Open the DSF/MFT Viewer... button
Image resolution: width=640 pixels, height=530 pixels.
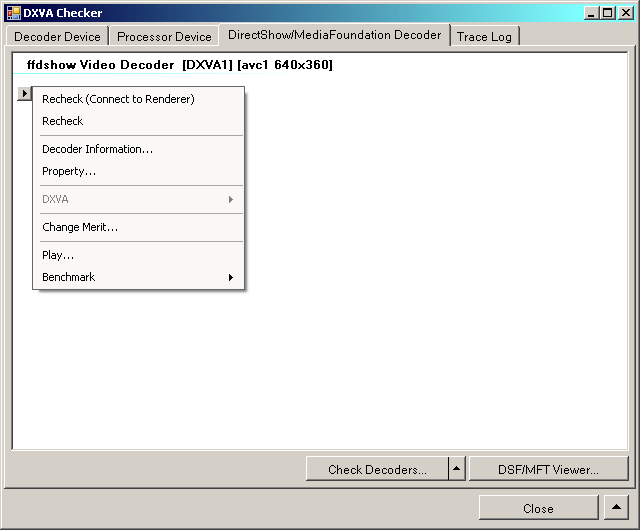pyautogui.click(x=548, y=469)
